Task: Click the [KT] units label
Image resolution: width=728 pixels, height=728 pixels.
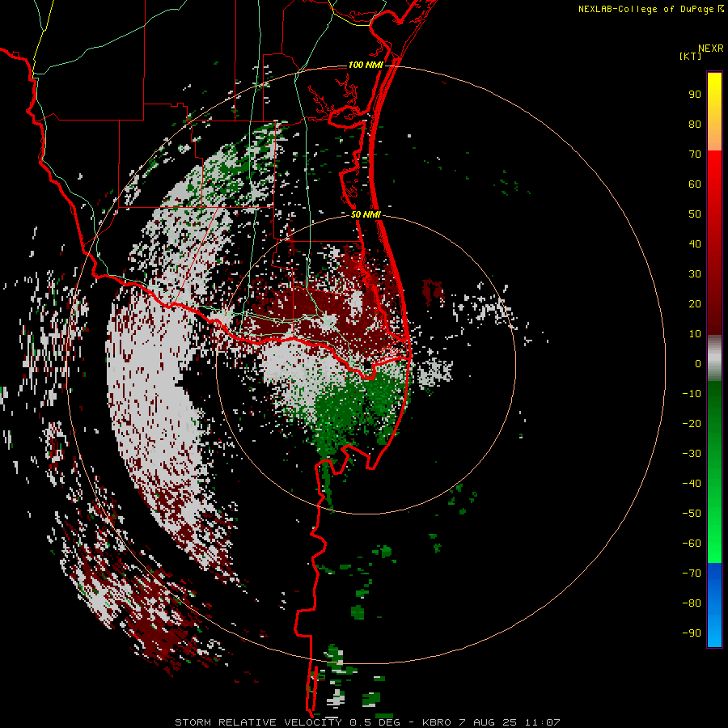Action: pos(691,56)
